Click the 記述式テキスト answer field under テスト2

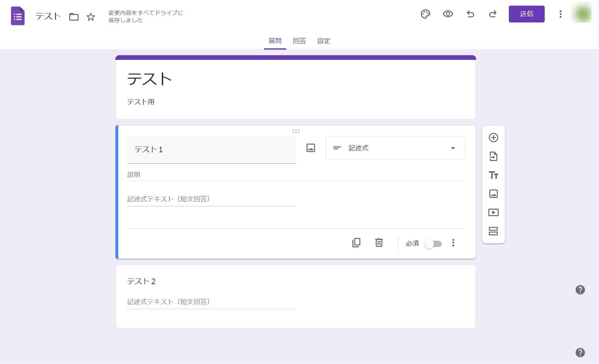[x=211, y=302]
